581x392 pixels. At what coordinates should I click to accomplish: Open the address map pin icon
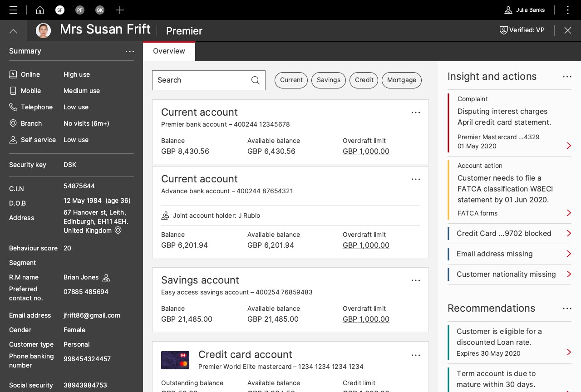click(x=118, y=230)
